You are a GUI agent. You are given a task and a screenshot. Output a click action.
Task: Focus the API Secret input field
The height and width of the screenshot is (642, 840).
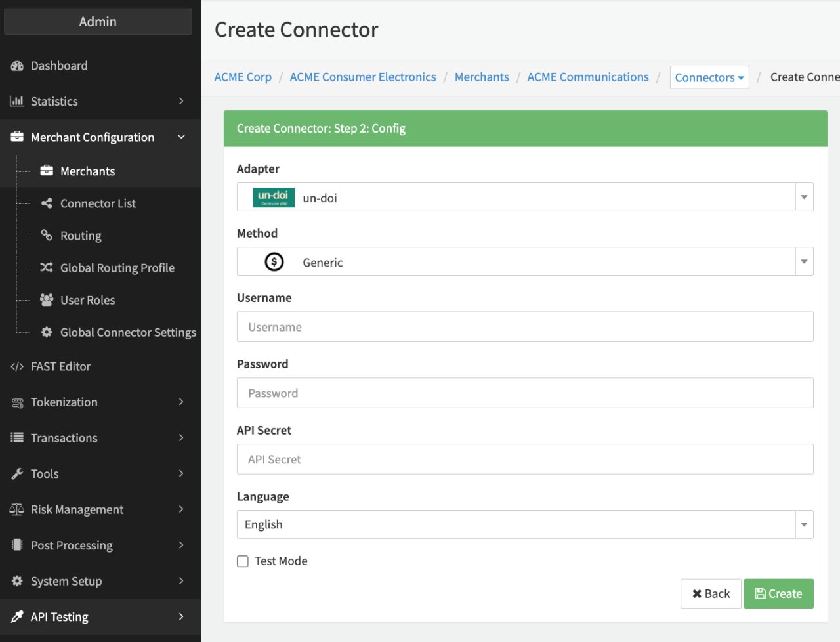[524, 460]
